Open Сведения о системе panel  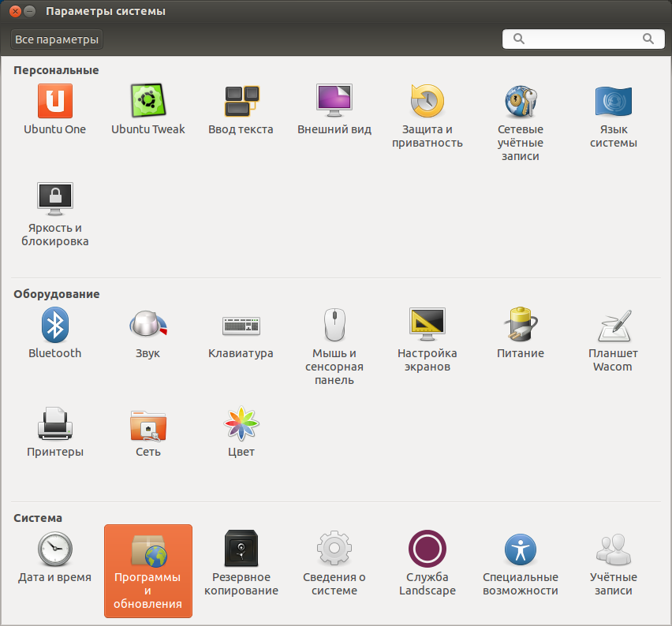pos(334,564)
